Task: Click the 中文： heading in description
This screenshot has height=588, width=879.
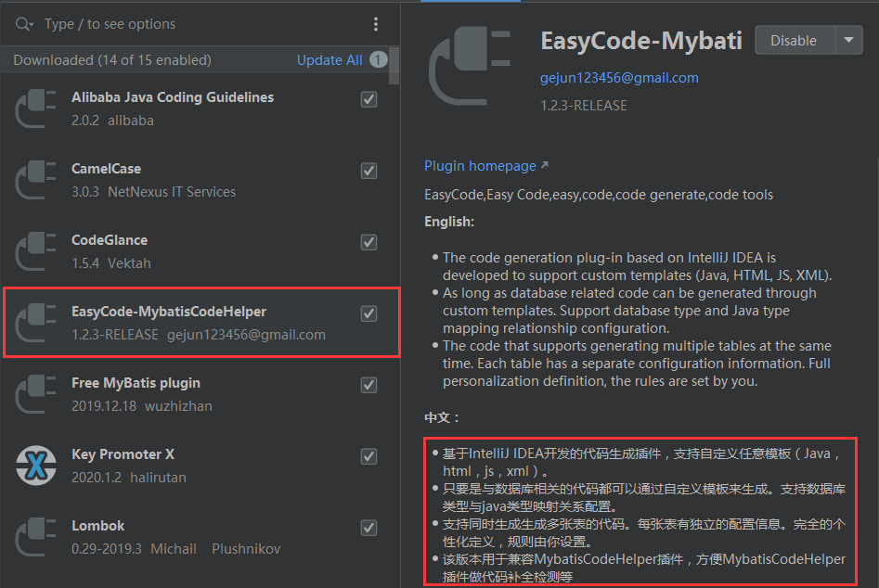Action: (442, 417)
